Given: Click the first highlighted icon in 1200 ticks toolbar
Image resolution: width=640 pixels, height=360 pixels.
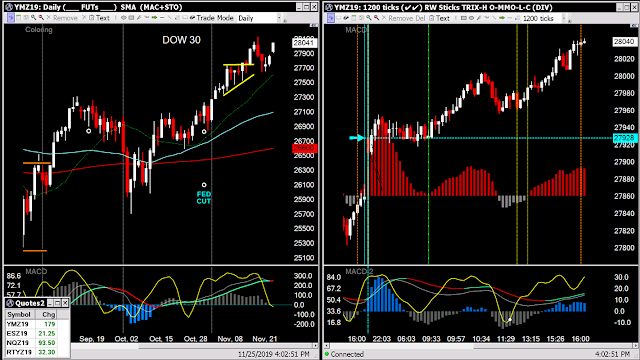Looking at the screenshot, I should point(331,18).
